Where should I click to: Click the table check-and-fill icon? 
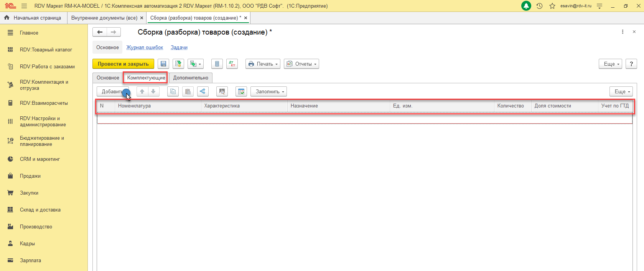(241, 91)
